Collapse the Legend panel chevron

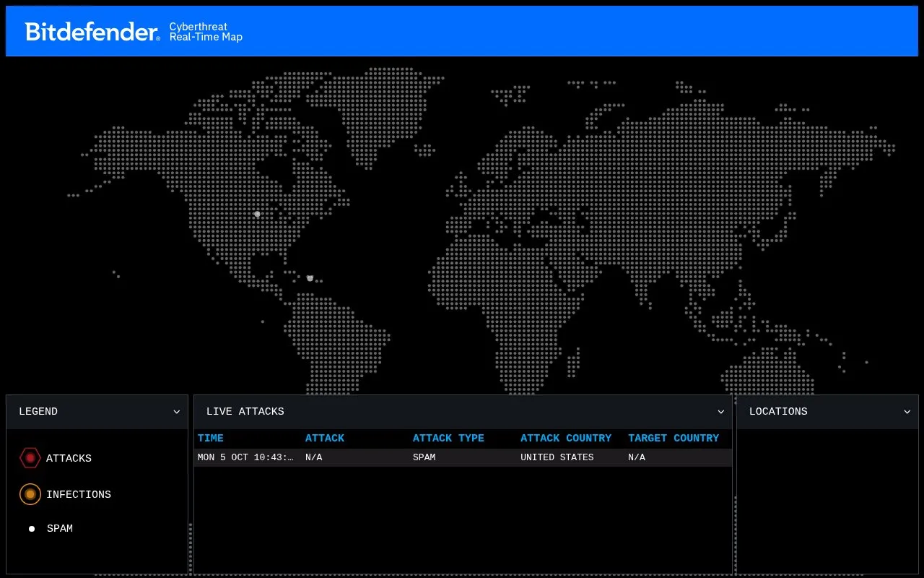point(177,412)
